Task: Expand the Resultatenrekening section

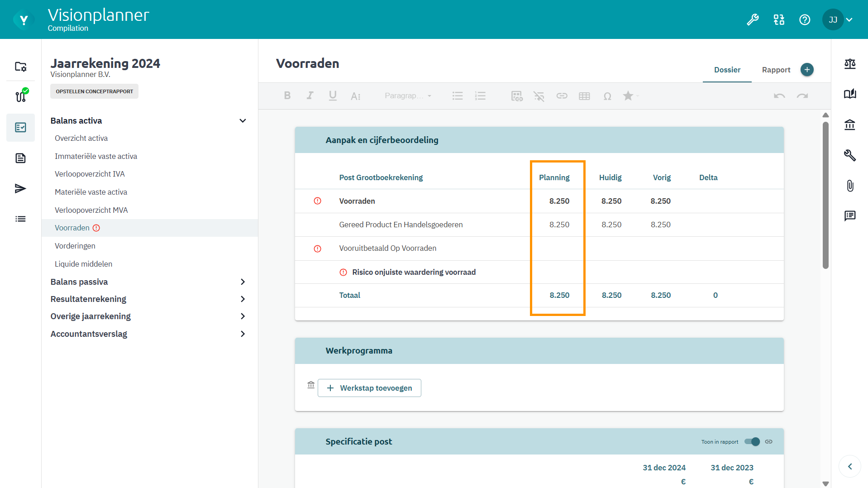Action: [x=243, y=299]
